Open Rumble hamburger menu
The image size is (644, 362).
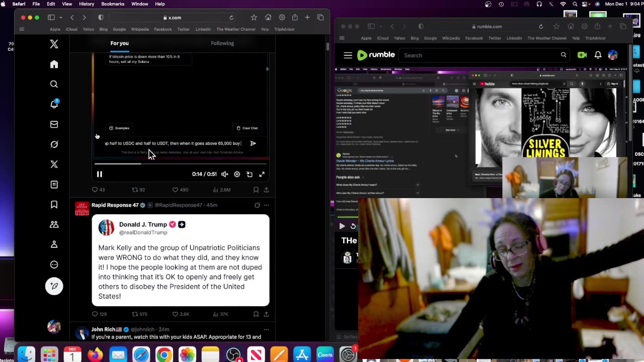(x=348, y=55)
